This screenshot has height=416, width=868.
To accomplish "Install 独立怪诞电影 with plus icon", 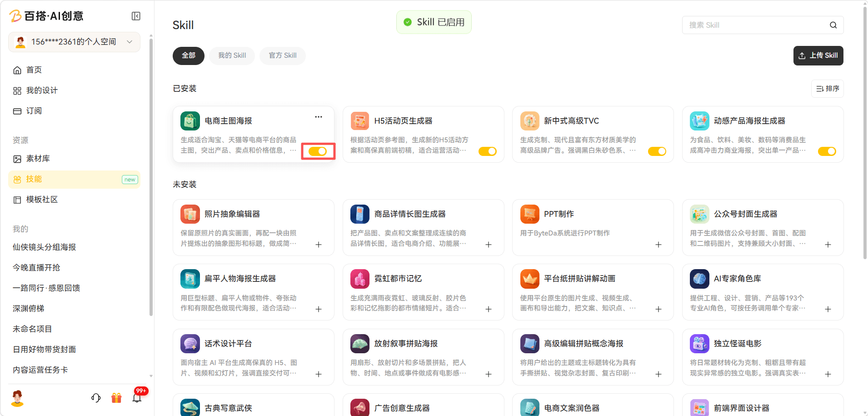I will point(828,374).
